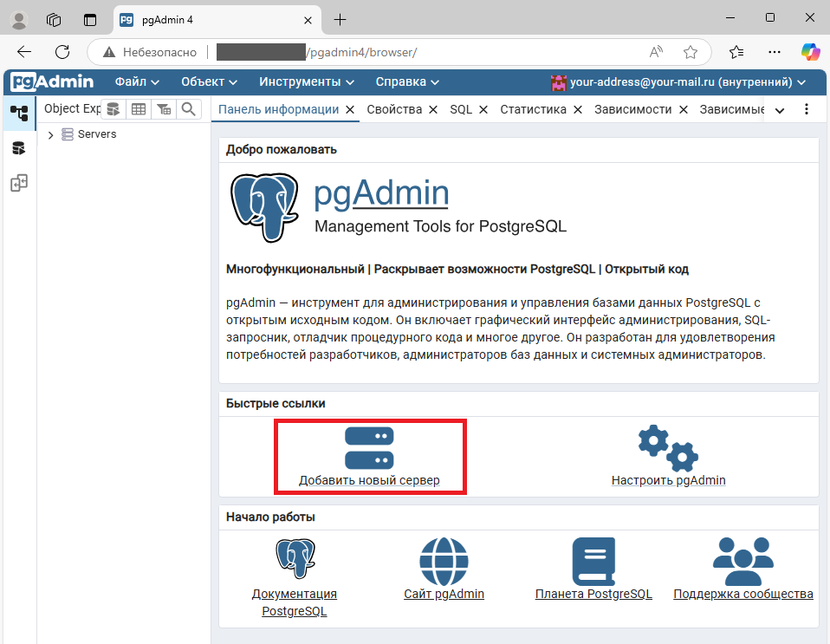
Task: Select the Servers tree item label
Action: (x=97, y=134)
